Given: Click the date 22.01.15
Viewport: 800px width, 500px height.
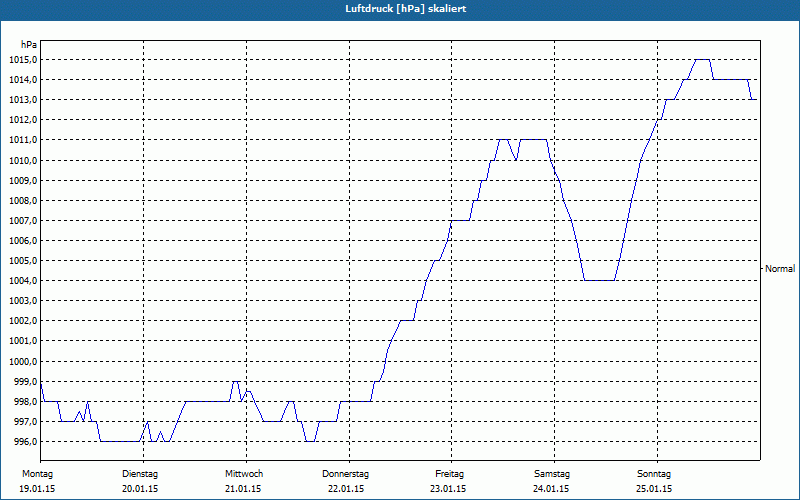Looking at the screenshot, I should [346, 489].
